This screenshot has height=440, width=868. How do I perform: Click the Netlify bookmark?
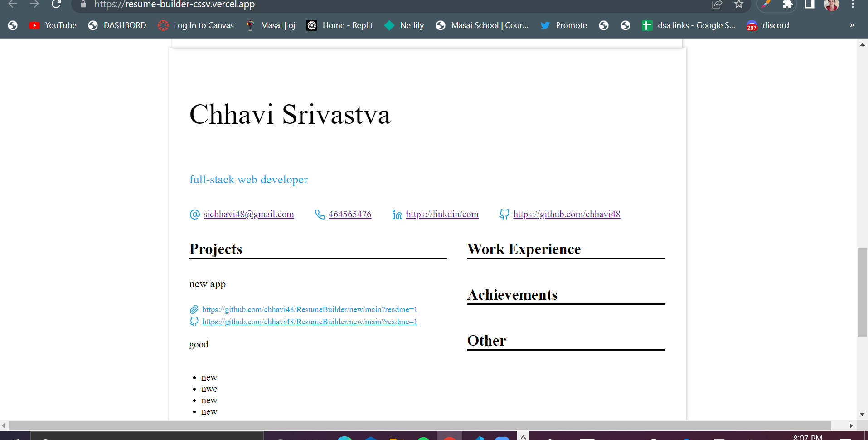pos(404,25)
